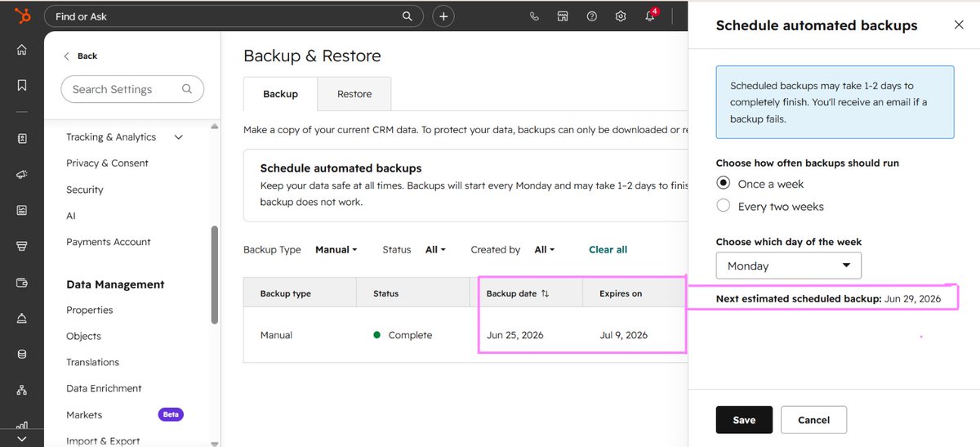Open Content icon in left sidebar
Viewport: 980px width, 447px height.
click(x=22, y=210)
